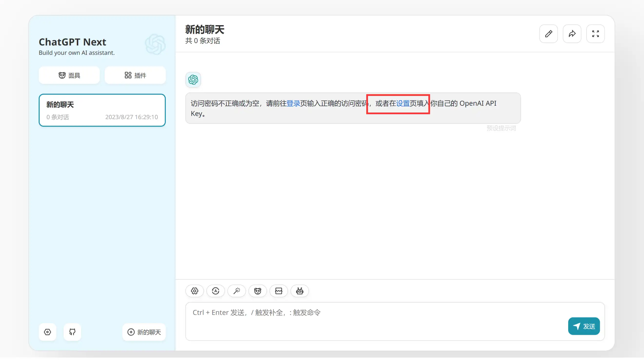Open the chat settings gear icon
This screenshot has width=644, height=360.
click(195, 291)
